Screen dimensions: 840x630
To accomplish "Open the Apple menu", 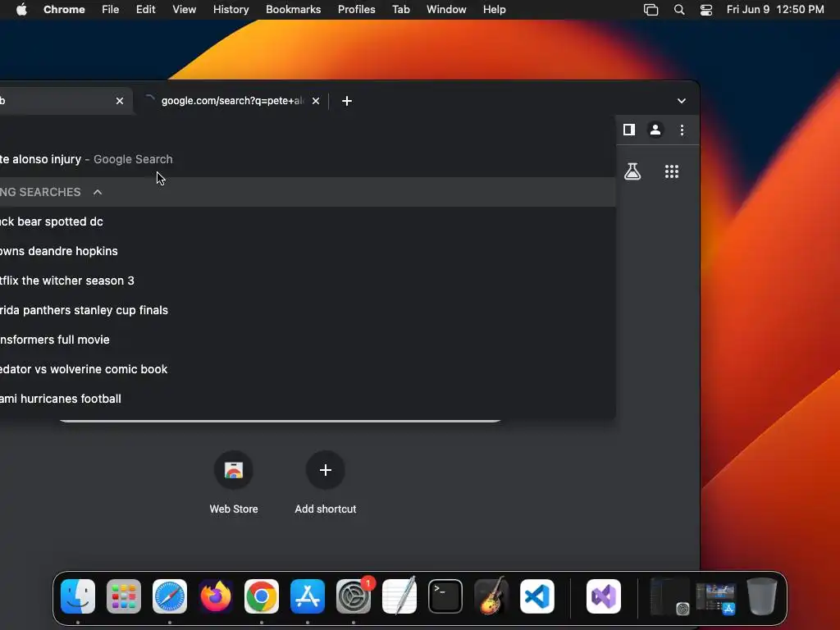I will coord(21,10).
